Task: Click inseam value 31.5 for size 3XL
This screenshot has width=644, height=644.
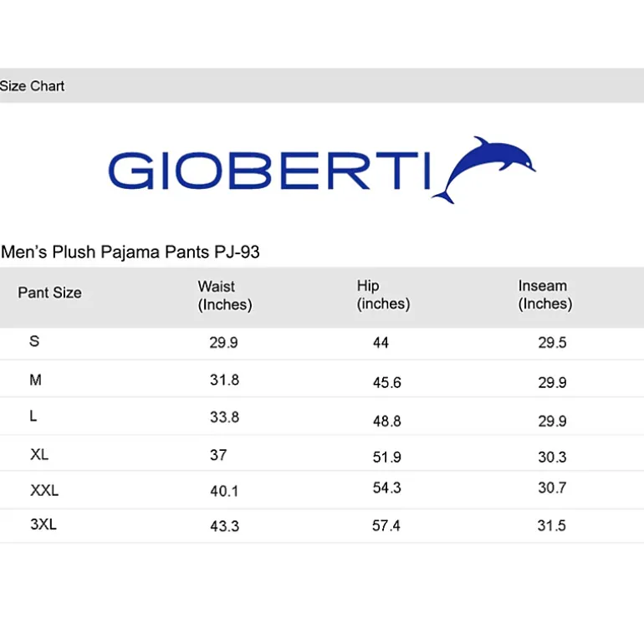Action: [x=552, y=525]
